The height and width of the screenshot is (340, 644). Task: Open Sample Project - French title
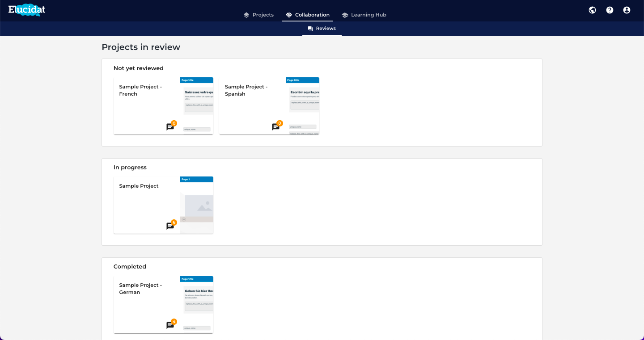click(x=140, y=90)
